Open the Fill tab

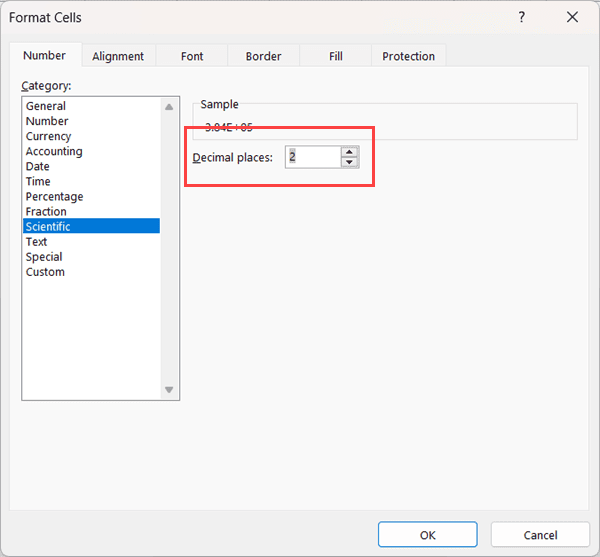click(x=336, y=57)
